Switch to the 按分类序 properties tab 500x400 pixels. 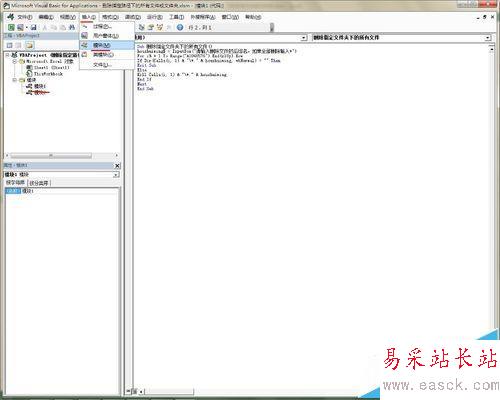[39, 183]
